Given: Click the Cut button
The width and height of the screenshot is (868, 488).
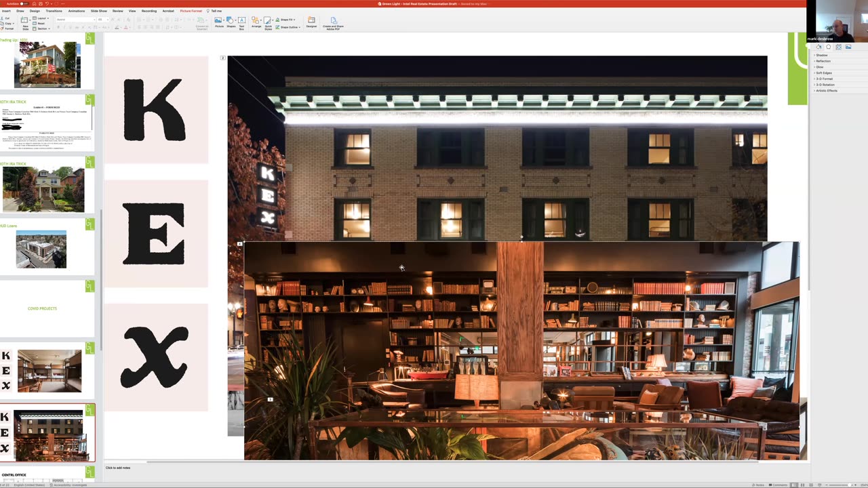Looking at the screenshot, I should coord(5,18).
